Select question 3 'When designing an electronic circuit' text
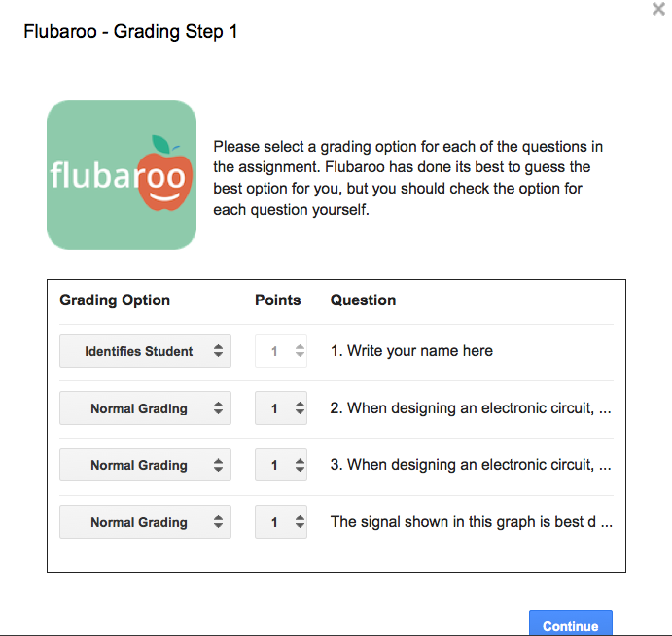Image resolution: width=672 pixels, height=636 pixels. (x=471, y=465)
